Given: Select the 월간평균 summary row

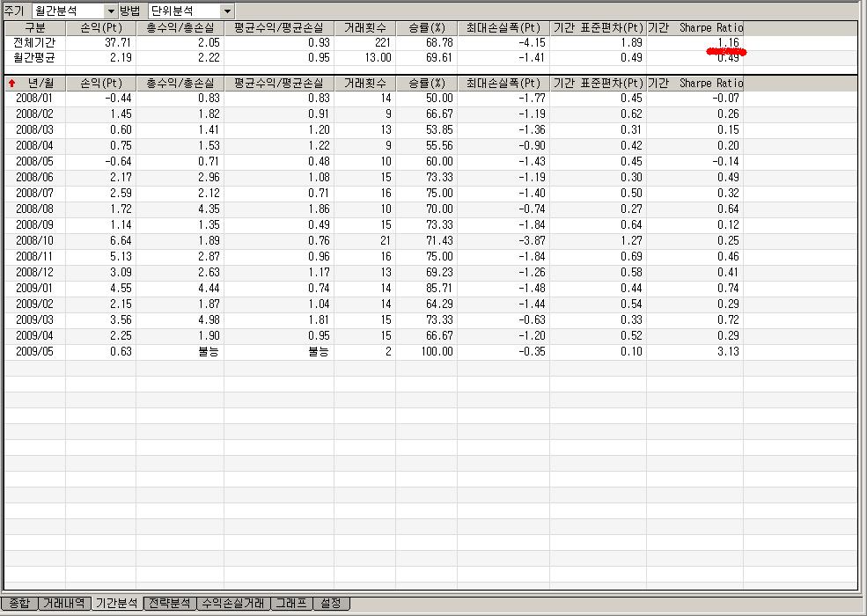Looking at the screenshot, I should tap(35, 57).
